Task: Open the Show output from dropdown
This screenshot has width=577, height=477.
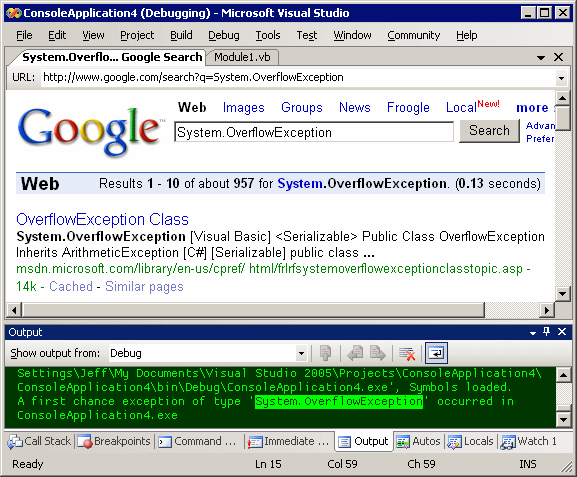Action: (x=301, y=353)
